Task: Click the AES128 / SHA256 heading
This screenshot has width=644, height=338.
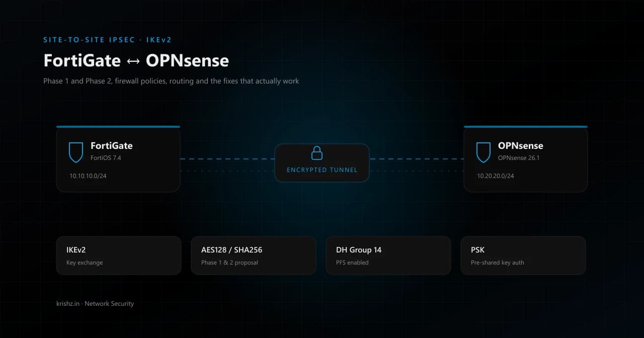Action: click(x=231, y=250)
